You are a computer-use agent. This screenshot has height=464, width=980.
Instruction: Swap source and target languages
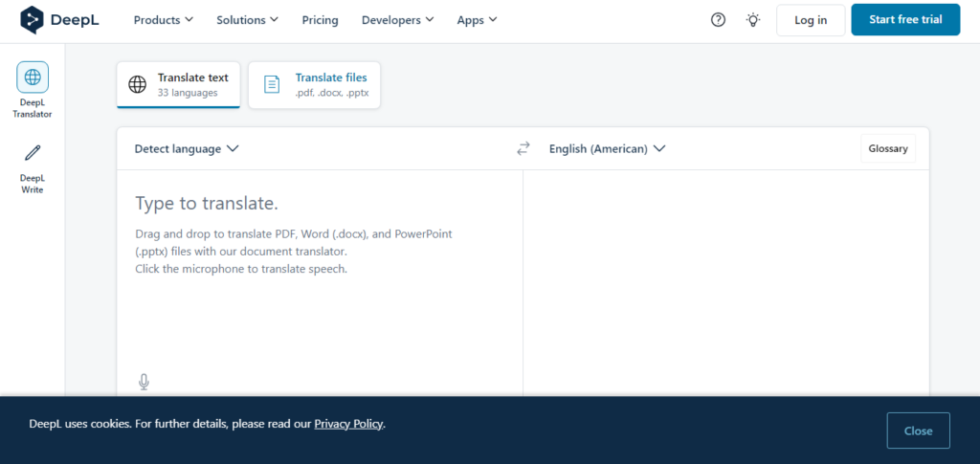click(523, 148)
